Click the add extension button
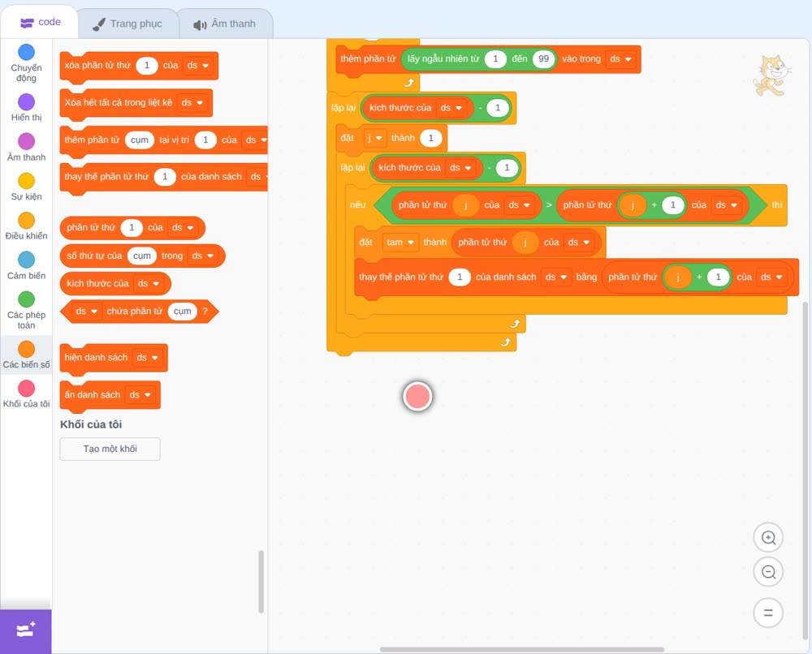 coord(26,631)
